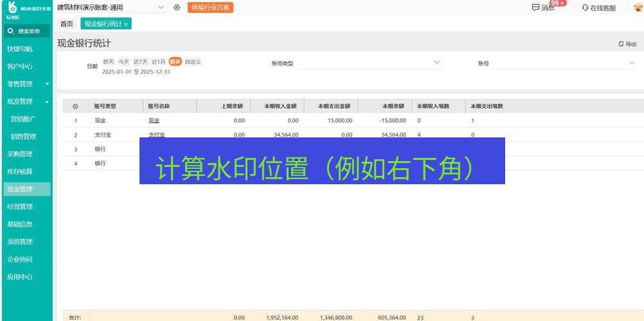
Task: Open the 现金 account name link
Action: (154, 121)
